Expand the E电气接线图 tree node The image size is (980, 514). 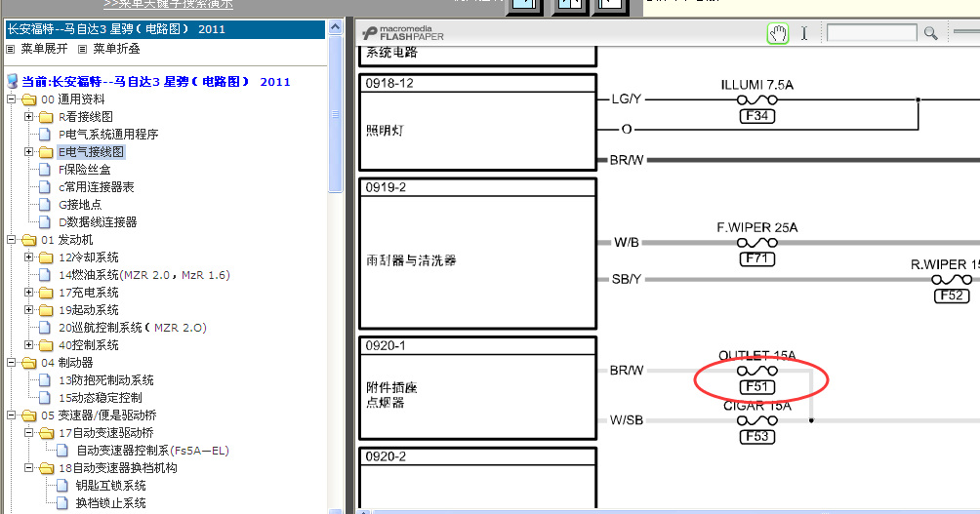[28, 151]
